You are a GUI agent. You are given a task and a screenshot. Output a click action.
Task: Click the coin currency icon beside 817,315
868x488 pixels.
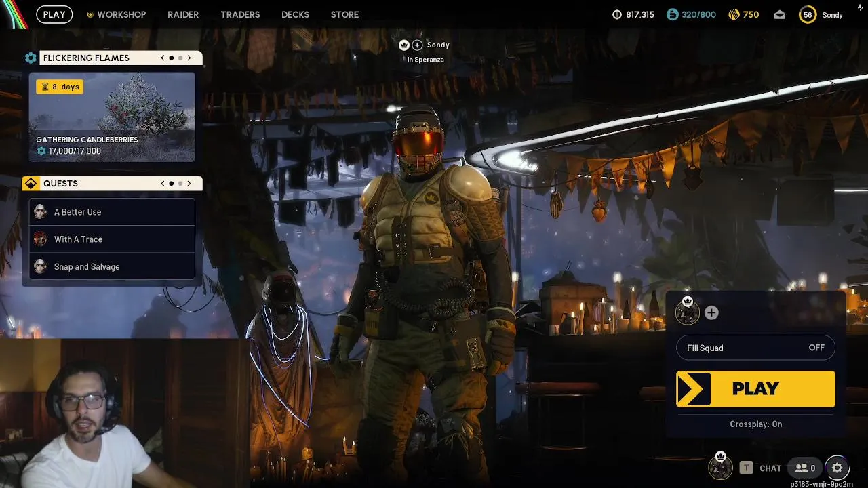coord(616,14)
